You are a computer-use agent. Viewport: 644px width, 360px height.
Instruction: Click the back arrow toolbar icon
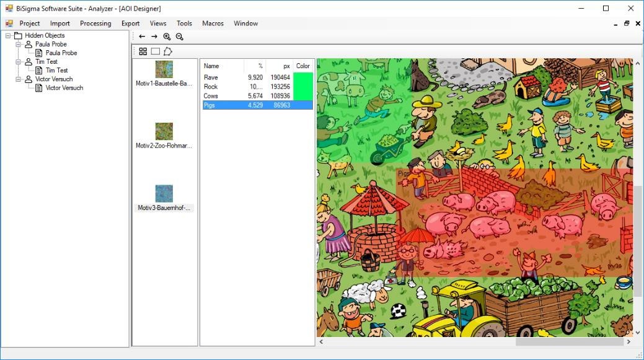(142, 37)
